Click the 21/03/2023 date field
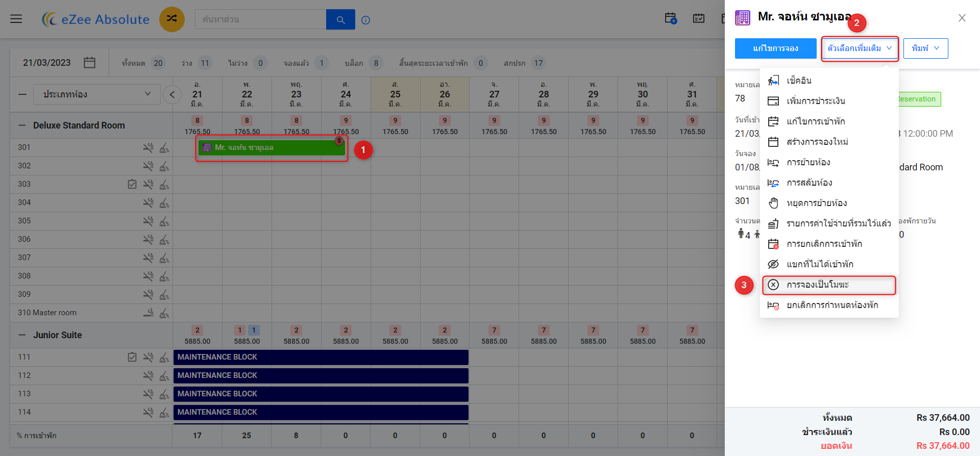 coord(47,63)
